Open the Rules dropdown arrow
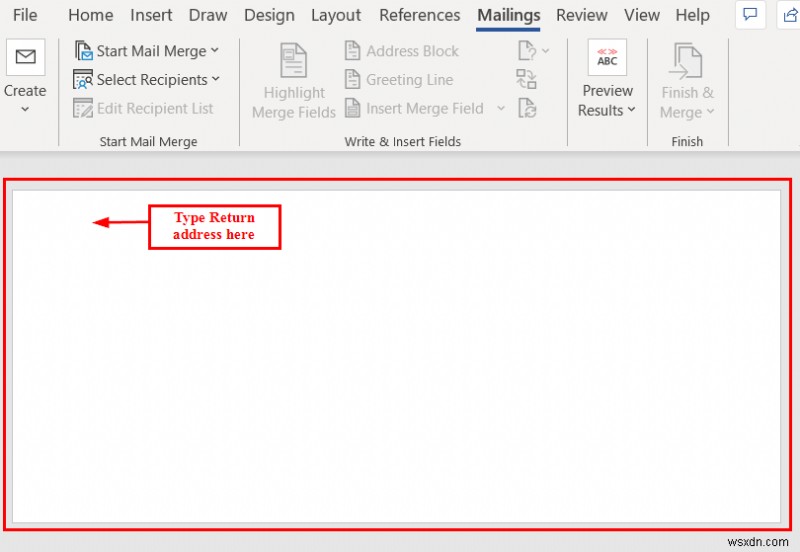This screenshot has width=800, height=552. (545, 51)
